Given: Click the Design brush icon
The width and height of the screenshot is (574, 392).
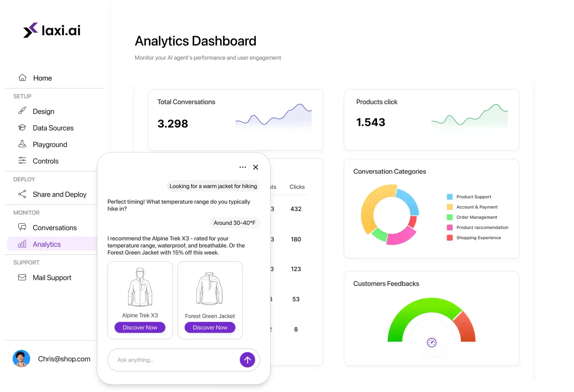Looking at the screenshot, I should (22, 111).
